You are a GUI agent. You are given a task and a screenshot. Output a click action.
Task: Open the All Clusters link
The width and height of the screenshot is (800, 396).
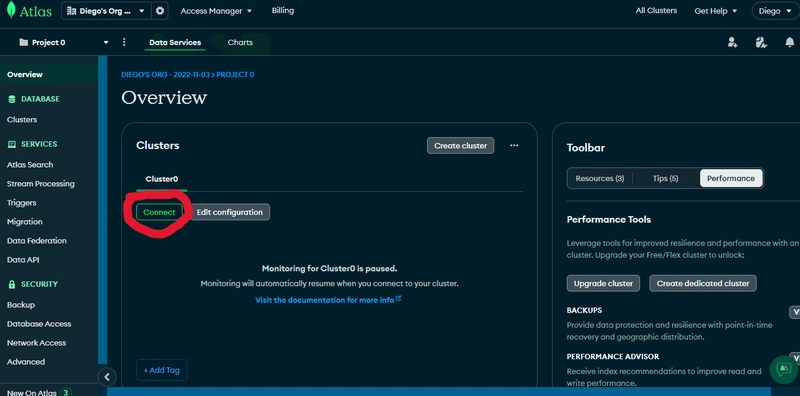(x=656, y=11)
